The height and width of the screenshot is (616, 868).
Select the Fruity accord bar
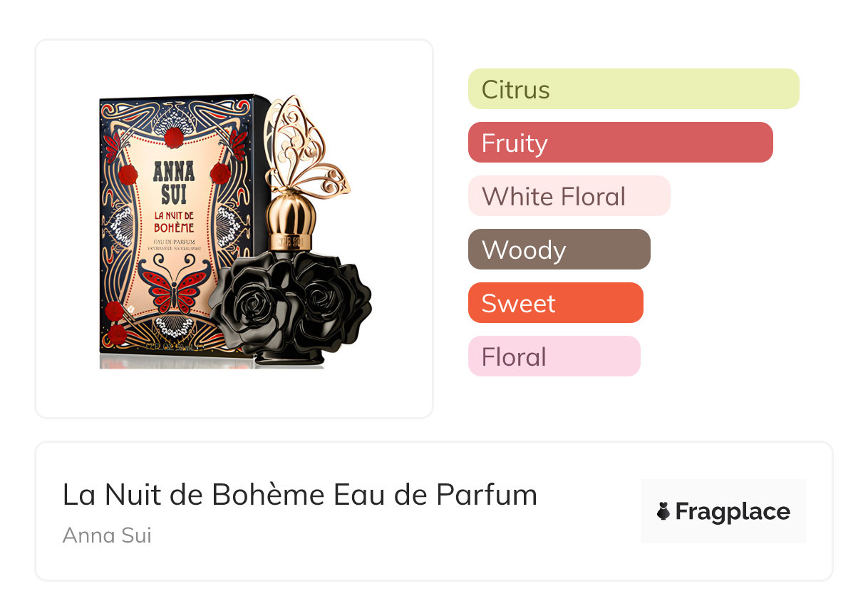(x=620, y=143)
